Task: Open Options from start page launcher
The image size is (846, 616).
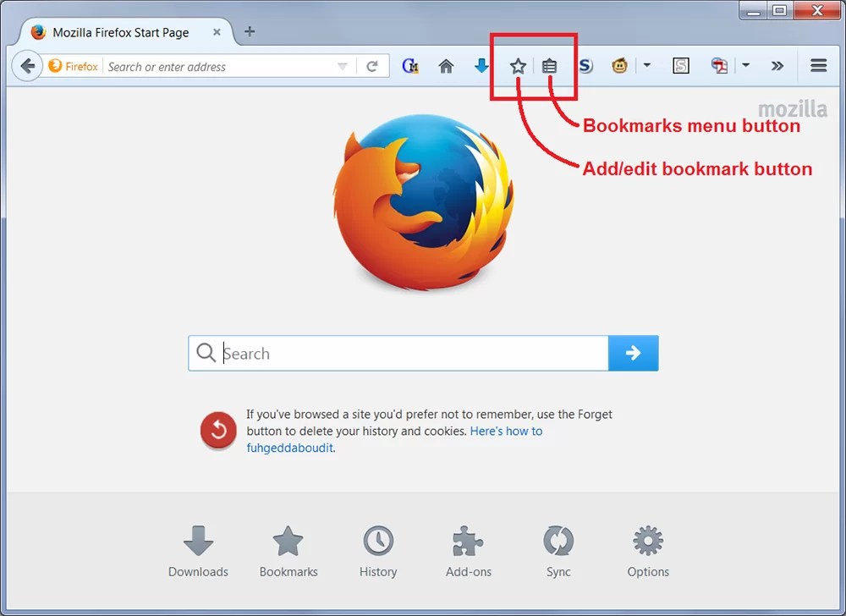Action: tap(648, 552)
